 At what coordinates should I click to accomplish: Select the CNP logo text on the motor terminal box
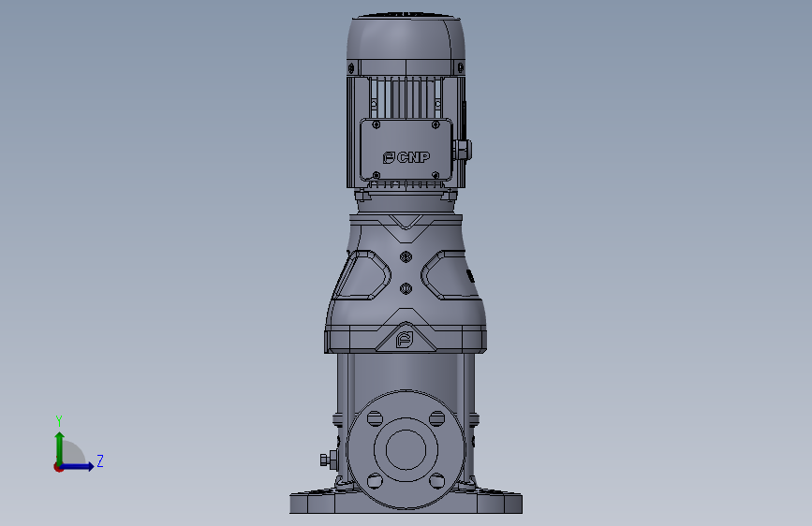pyautogui.click(x=406, y=157)
